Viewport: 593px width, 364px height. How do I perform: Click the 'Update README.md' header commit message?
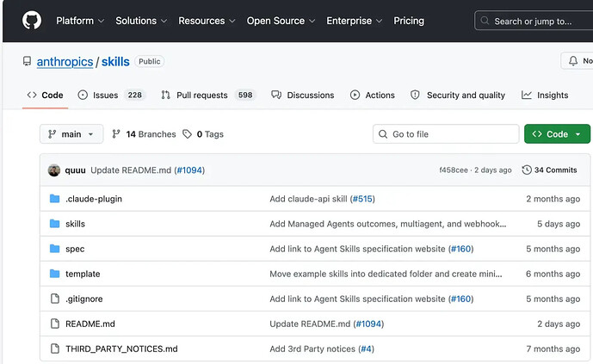click(x=131, y=170)
